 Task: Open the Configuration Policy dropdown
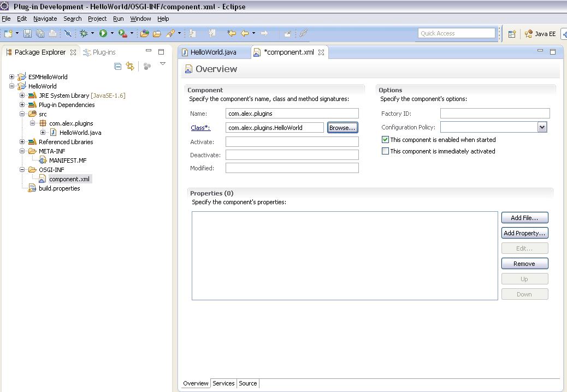click(542, 127)
